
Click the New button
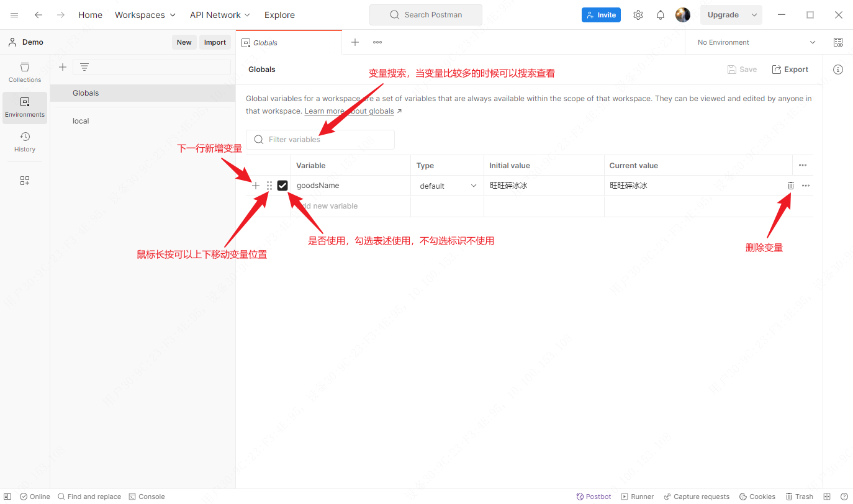(x=184, y=42)
